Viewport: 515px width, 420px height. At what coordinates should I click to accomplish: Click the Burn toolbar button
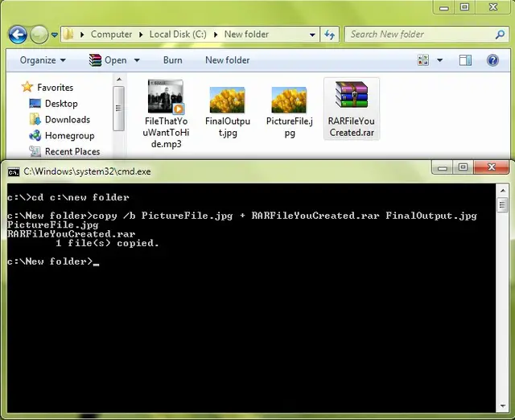pos(172,60)
